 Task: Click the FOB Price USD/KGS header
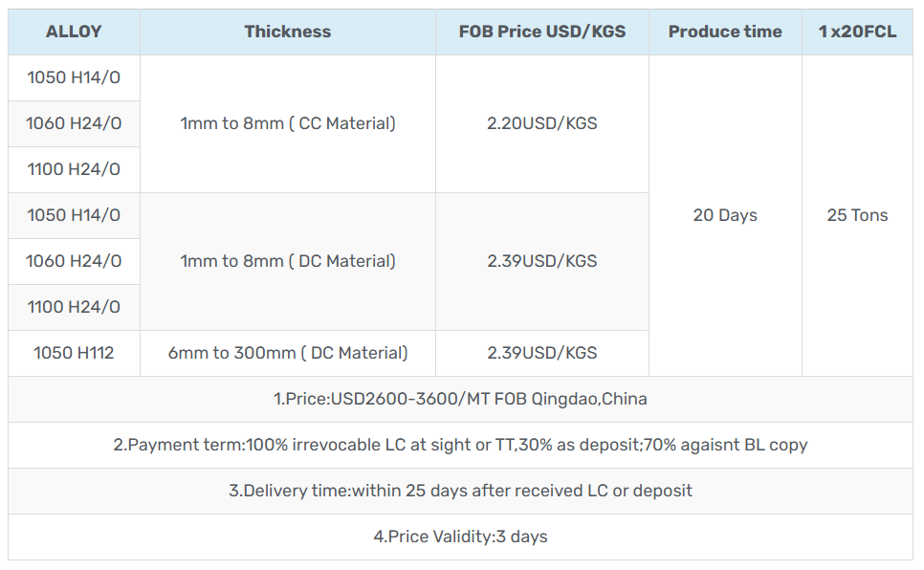coord(541,32)
